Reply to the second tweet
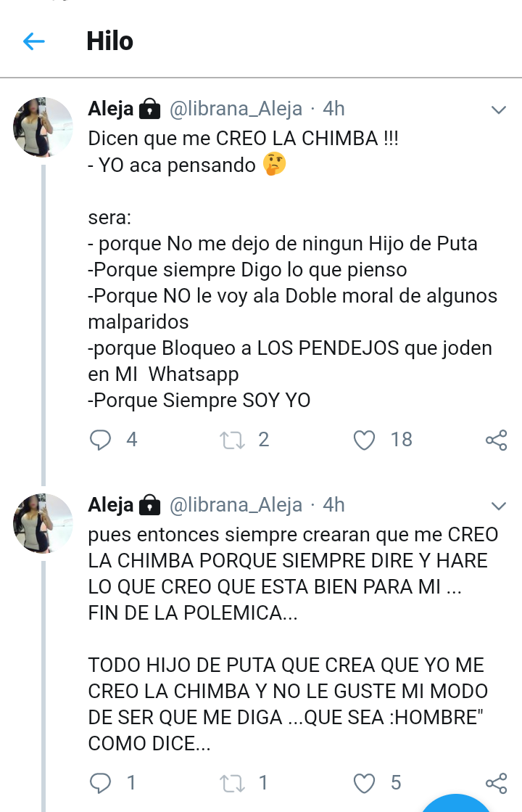Image resolution: width=522 pixels, height=812 pixels. [x=101, y=783]
